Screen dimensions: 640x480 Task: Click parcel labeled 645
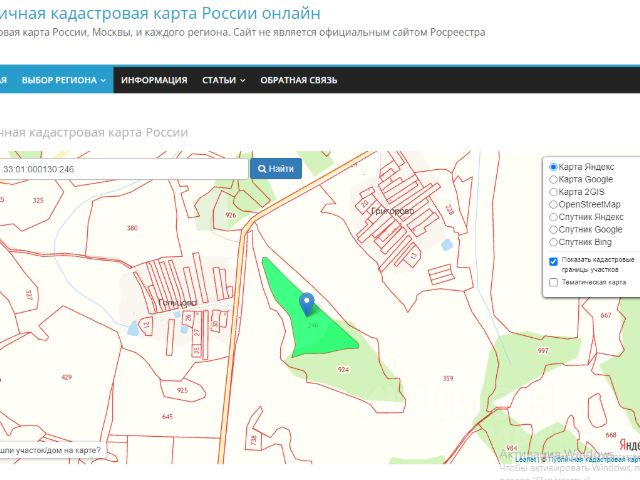pos(167,416)
